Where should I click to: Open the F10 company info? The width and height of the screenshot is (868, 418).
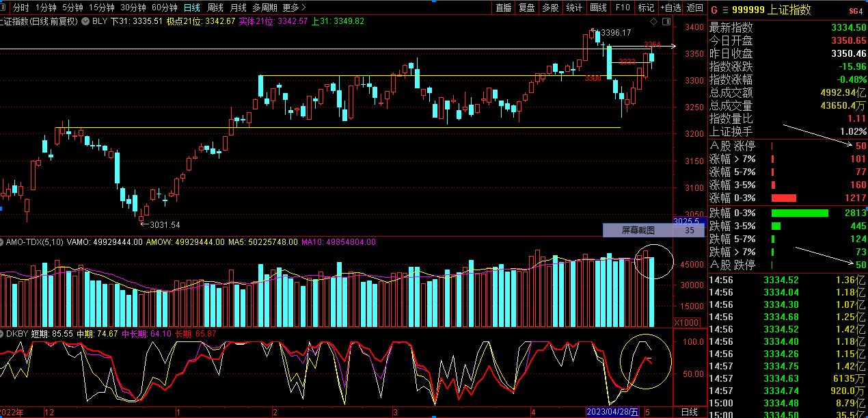(623, 8)
